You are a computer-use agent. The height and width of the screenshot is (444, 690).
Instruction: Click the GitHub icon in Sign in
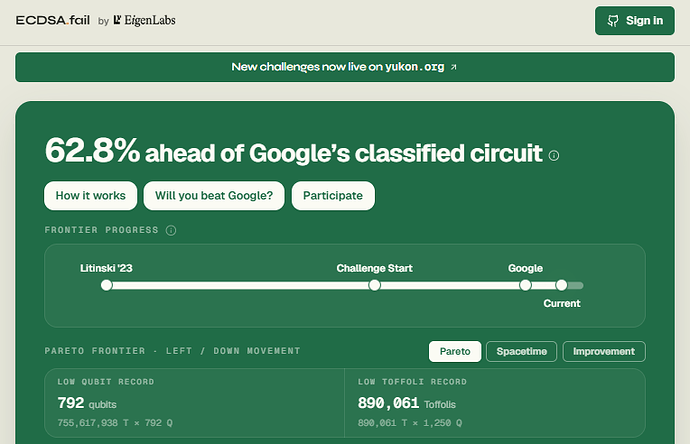tap(613, 21)
